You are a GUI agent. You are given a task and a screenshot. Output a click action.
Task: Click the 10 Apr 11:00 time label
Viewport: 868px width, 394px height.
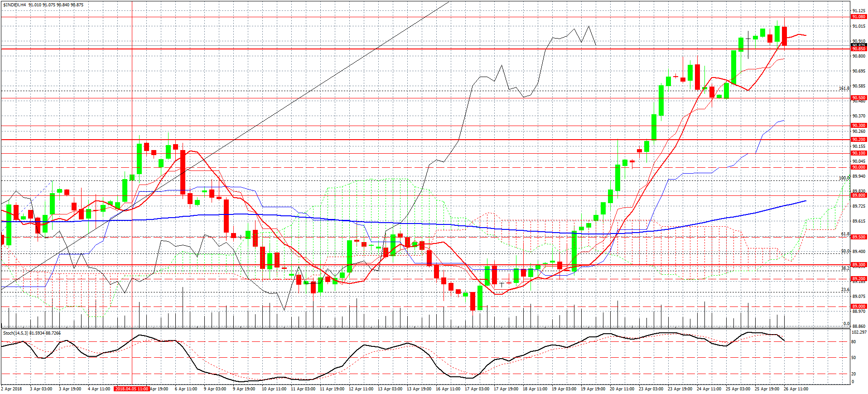click(x=274, y=389)
